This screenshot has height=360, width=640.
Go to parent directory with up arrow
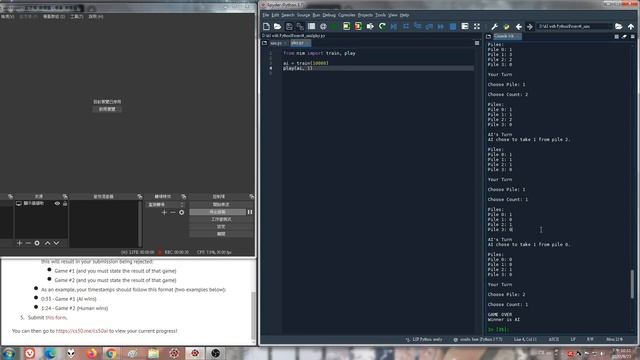[631, 27]
